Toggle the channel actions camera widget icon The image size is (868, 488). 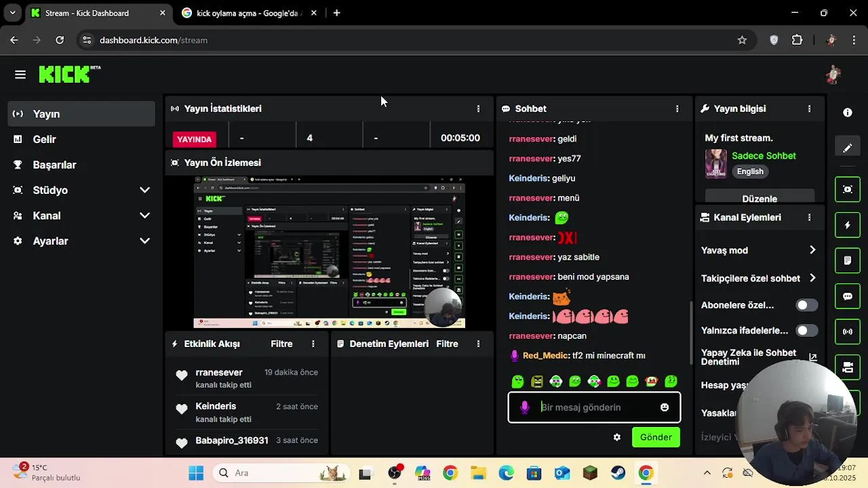tap(848, 367)
